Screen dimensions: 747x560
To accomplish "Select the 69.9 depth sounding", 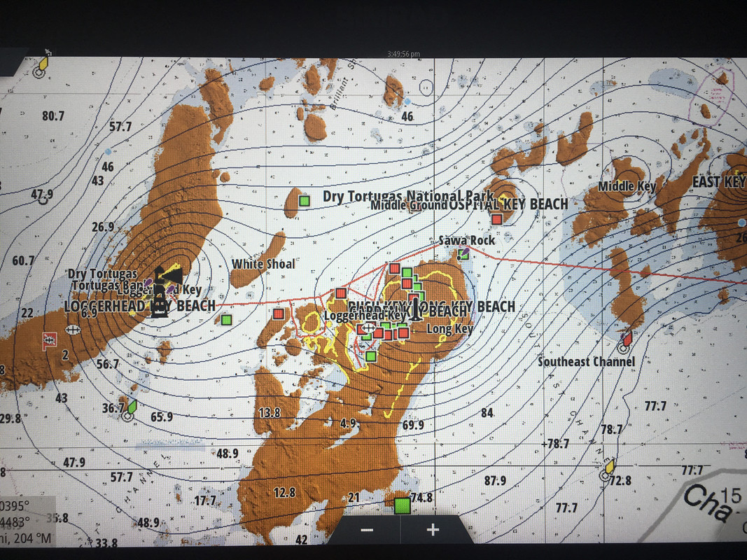I will click(x=413, y=425).
